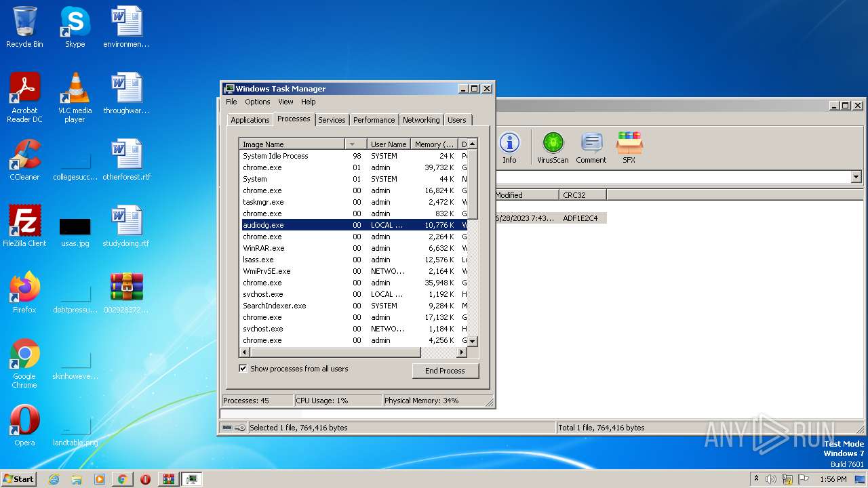Select the taskmgr.exe process
This screenshot has height=488, width=868.
(x=354, y=202)
